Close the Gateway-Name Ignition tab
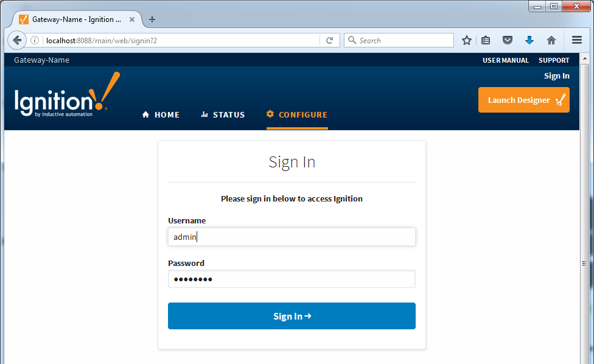 click(132, 19)
